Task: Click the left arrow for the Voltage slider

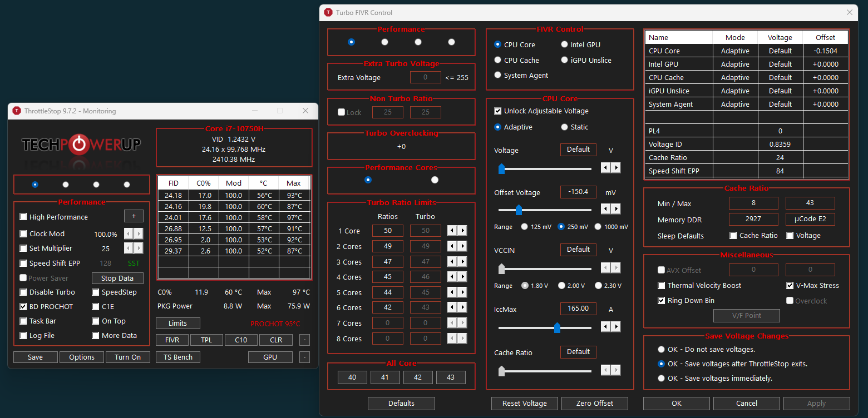Action: tap(606, 167)
